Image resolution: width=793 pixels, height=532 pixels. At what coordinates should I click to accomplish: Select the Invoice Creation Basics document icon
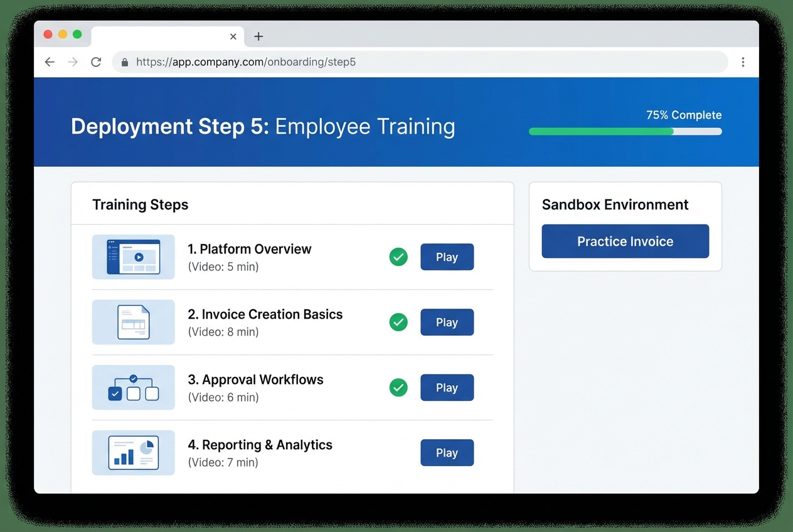[133, 322]
